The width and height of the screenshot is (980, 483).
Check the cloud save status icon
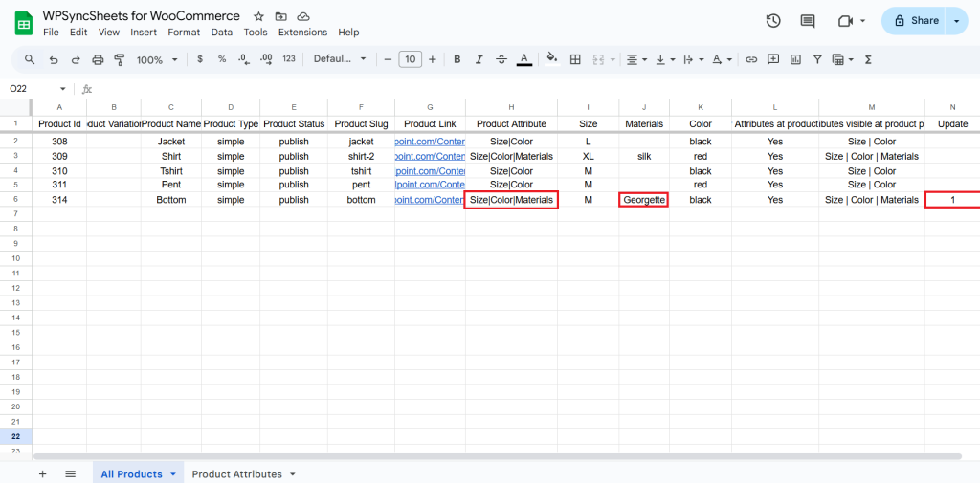point(303,16)
